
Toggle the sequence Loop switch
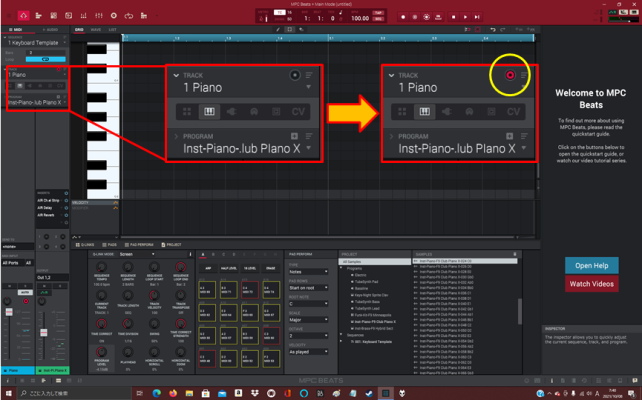(45, 59)
